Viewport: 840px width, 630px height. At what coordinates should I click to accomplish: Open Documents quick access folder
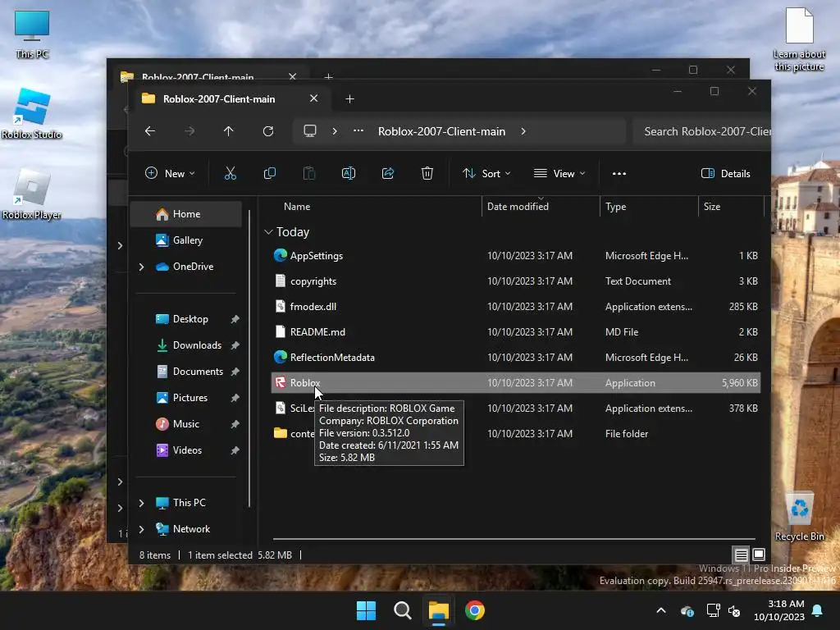click(x=186, y=372)
